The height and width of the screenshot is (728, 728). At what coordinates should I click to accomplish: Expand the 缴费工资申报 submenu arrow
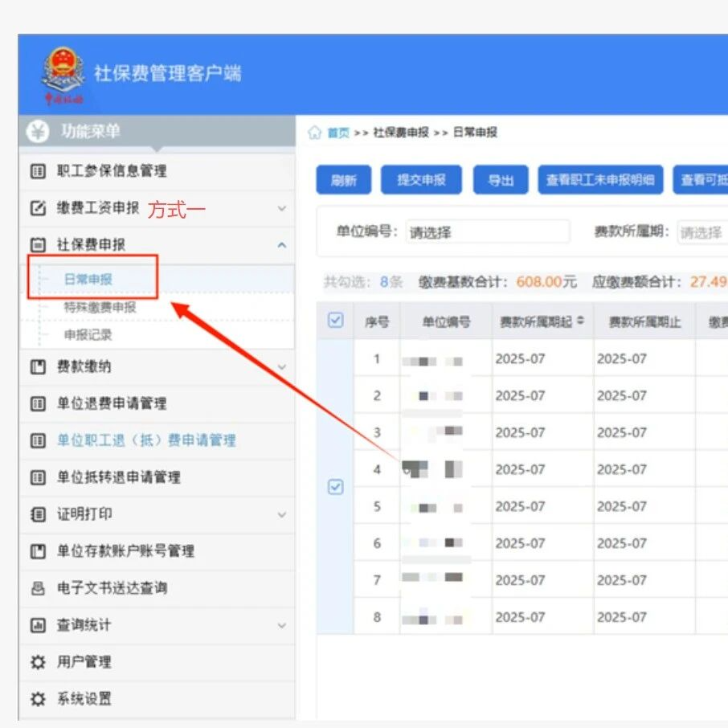281,209
